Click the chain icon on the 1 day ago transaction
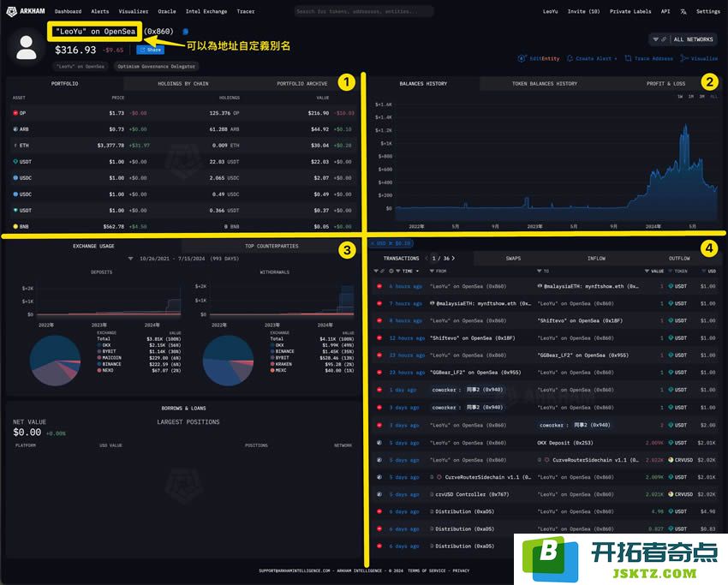Screen dimensions: 728x585 pyautogui.click(x=379, y=390)
